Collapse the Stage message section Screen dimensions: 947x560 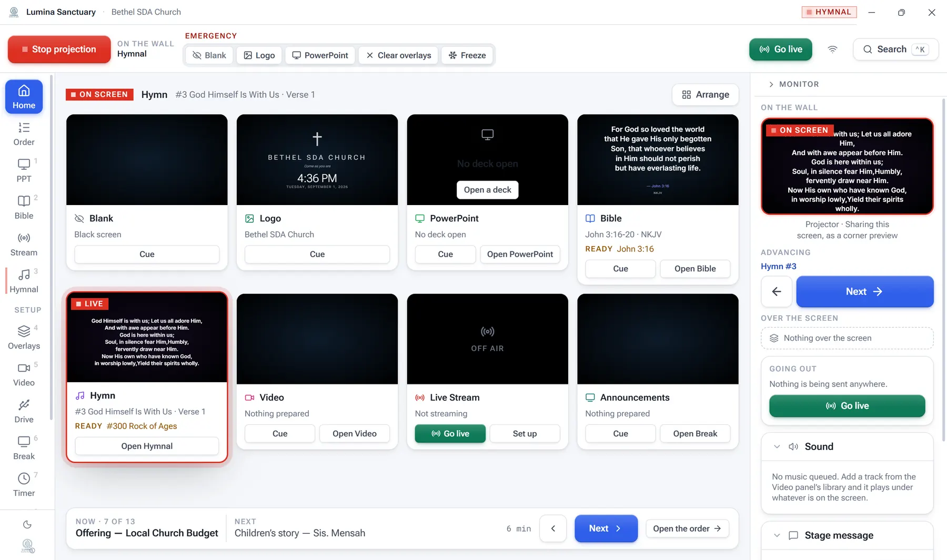tap(777, 535)
